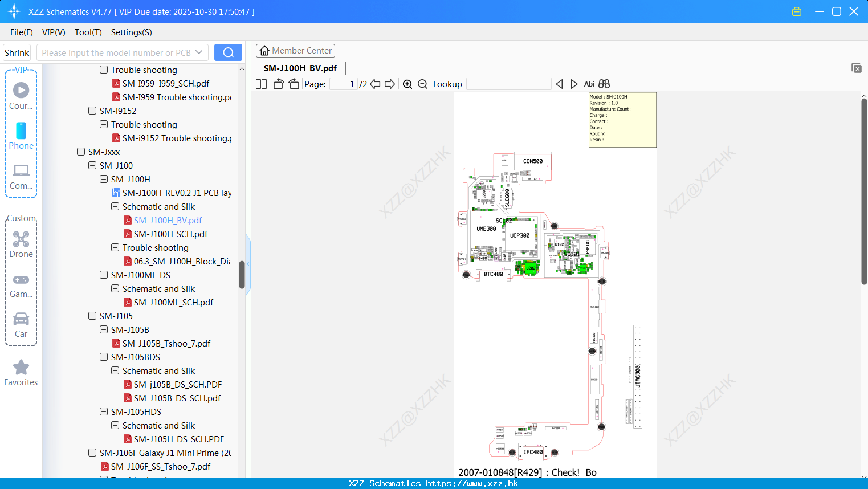Screen dimensions: 868x489
Task: Collapse the SM-Jxxx tree node
Action: 81,152
